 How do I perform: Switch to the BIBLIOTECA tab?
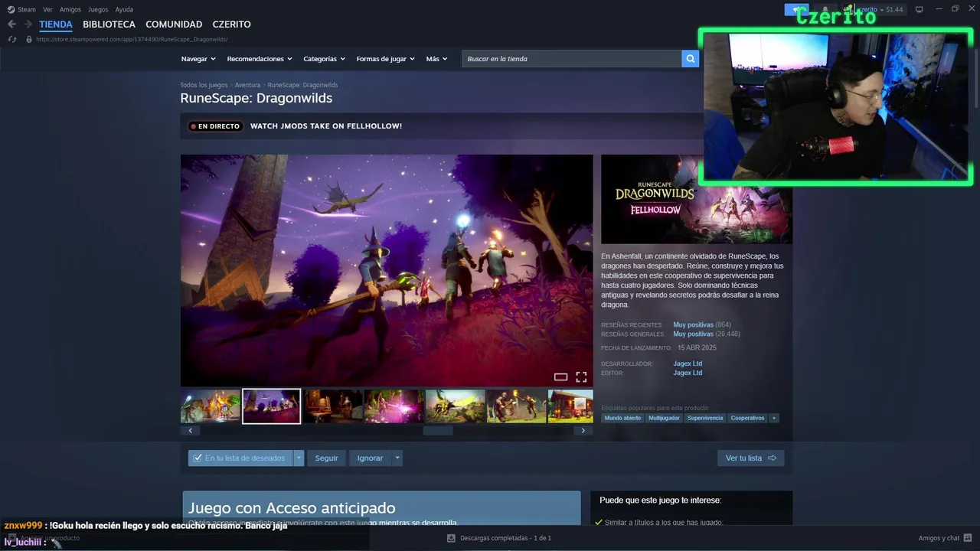coord(109,24)
